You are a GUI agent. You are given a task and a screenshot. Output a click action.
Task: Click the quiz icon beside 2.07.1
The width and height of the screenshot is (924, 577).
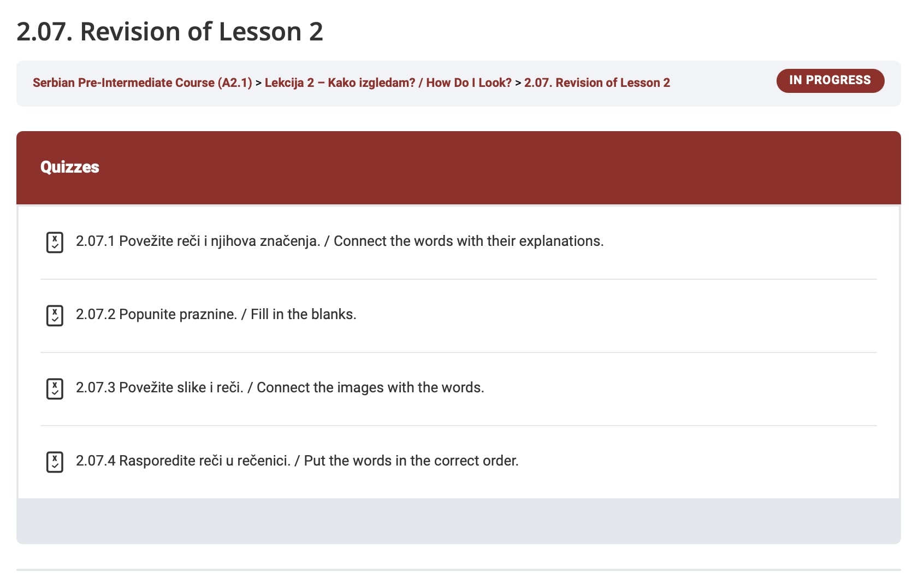click(55, 242)
